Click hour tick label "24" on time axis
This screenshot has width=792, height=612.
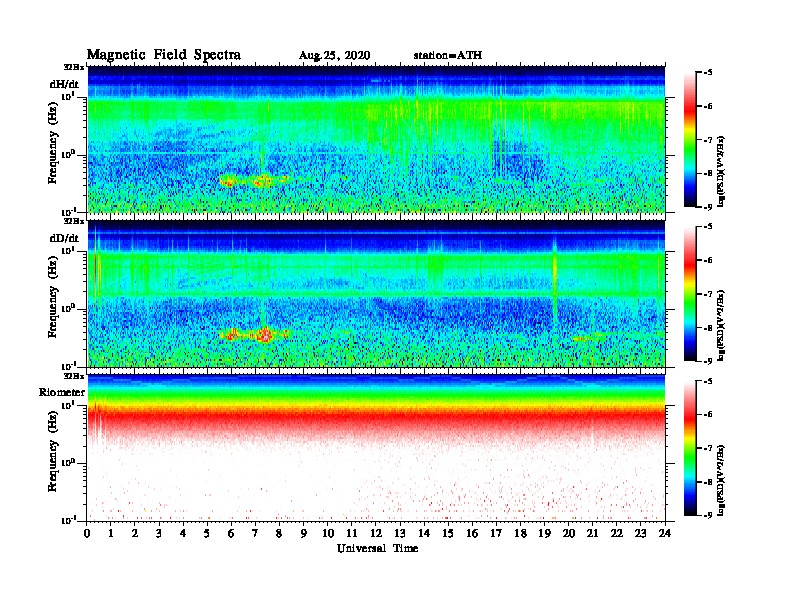coord(665,533)
